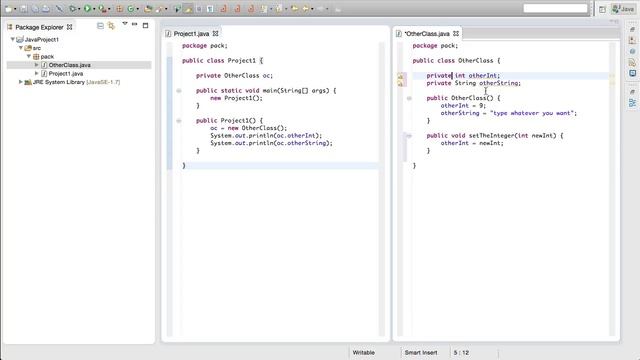Toggle fold for Project1() constructor
This screenshot has width=640, height=360.
click(x=179, y=121)
